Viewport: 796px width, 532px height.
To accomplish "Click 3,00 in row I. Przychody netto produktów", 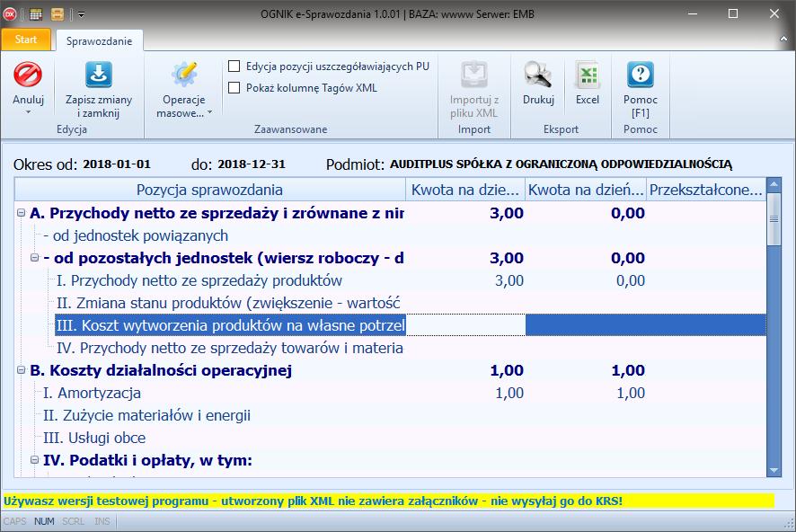I will (x=509, y=280).
